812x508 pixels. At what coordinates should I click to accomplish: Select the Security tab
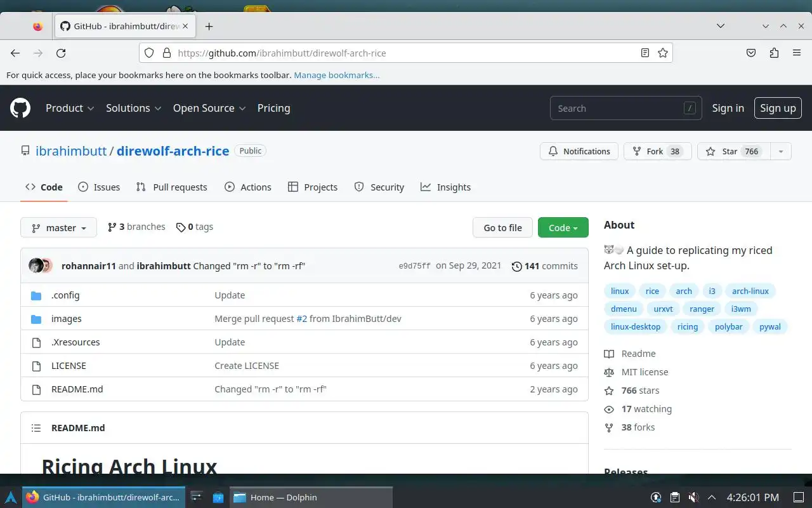[x=379, y=187]
